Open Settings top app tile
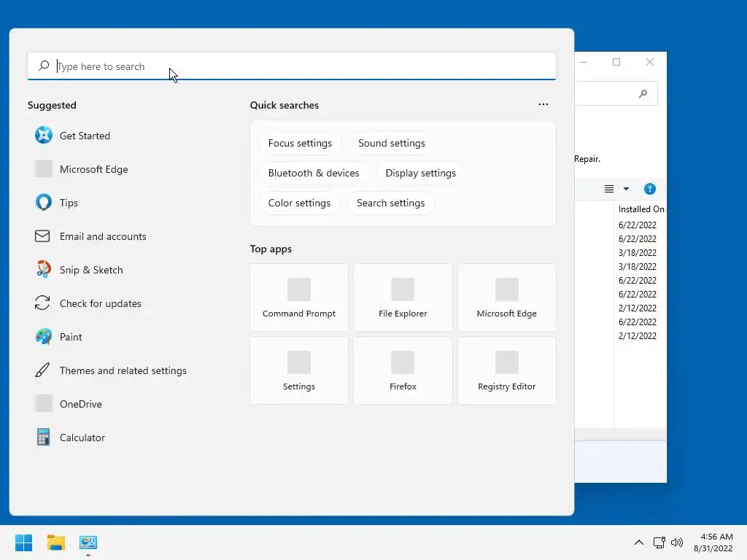The width and height of the screenshot is (747, 560). 298,370
